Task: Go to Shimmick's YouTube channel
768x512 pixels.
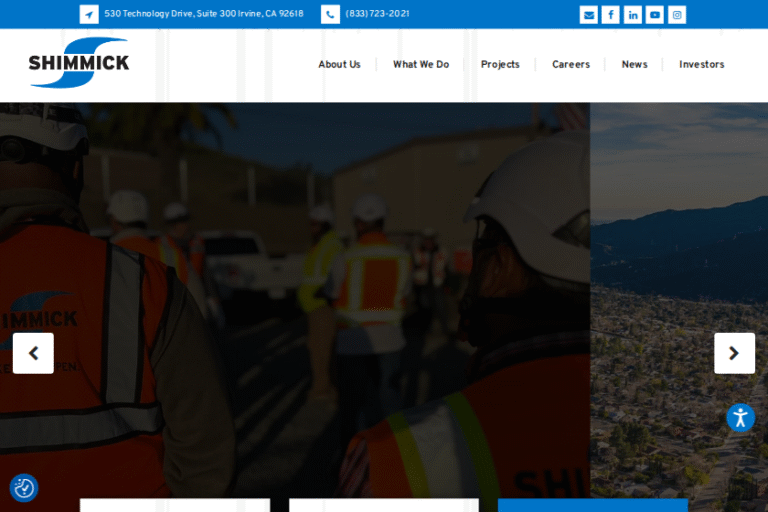Action: point(655,14)
